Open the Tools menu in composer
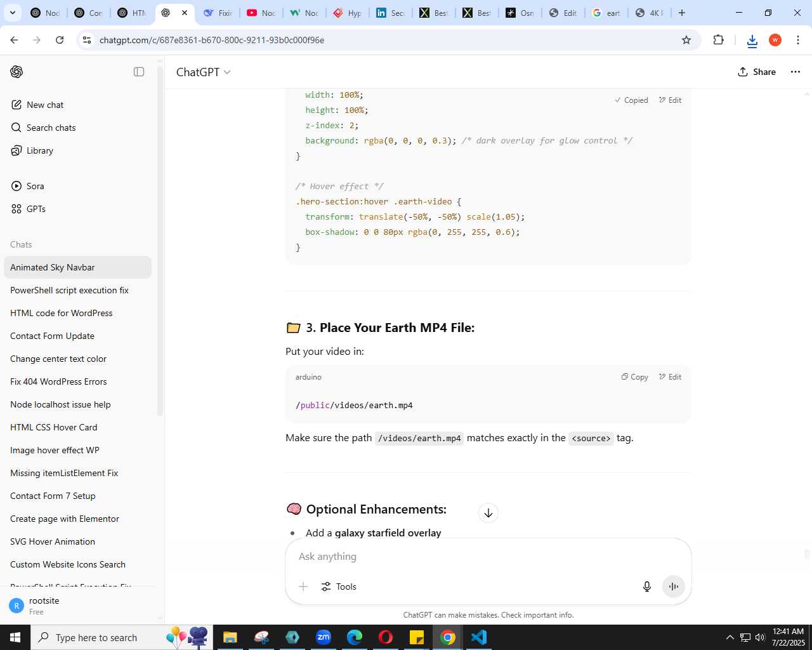This screenshot has width=812, height=650. pyautogui.click(x=339, y=587)
